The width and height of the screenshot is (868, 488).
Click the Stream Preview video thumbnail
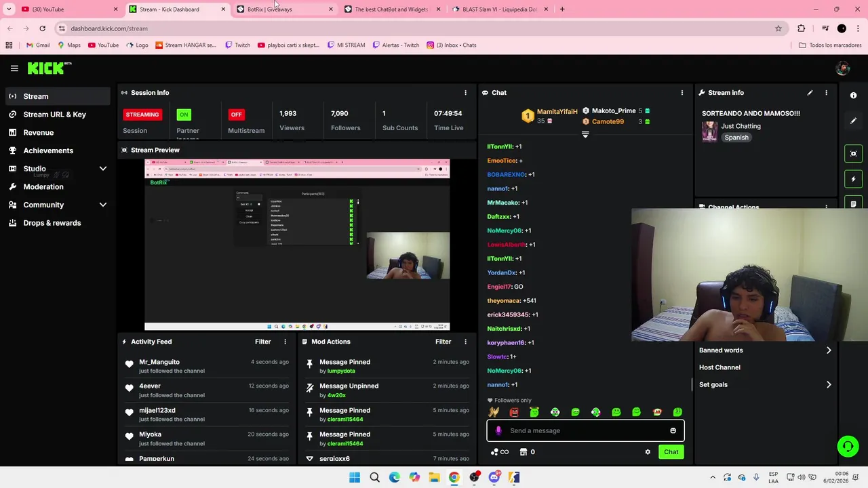point(297,245)
